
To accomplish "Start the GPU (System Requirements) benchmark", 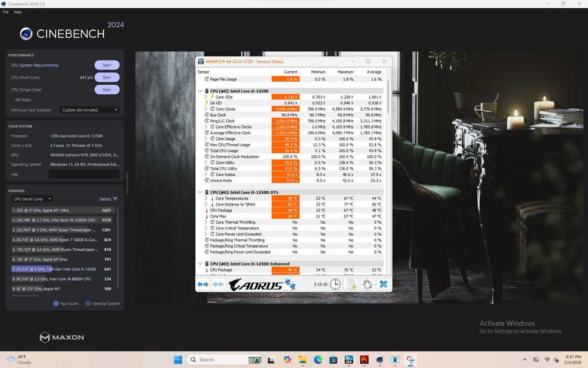I will tap(107, 65).
